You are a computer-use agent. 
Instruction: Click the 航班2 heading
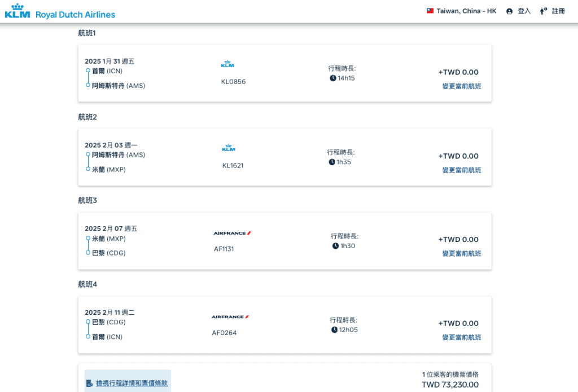[87, 117]
